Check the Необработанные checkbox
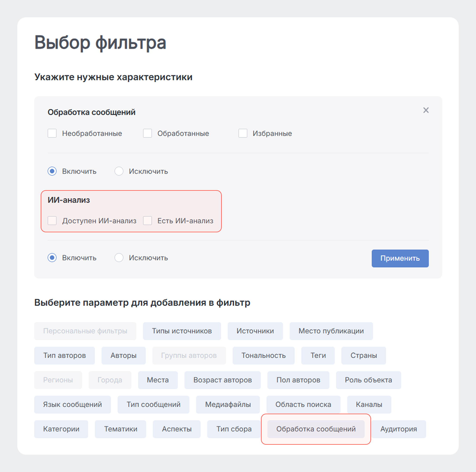Viewport: 476px width, 472px height. tap(52, 133)
